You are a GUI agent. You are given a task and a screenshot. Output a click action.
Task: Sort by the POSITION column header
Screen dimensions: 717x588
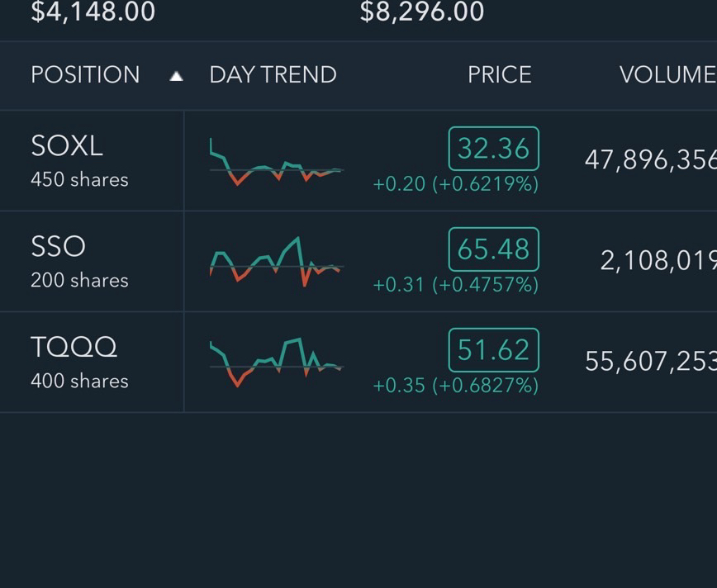click(x=85, y=74)
